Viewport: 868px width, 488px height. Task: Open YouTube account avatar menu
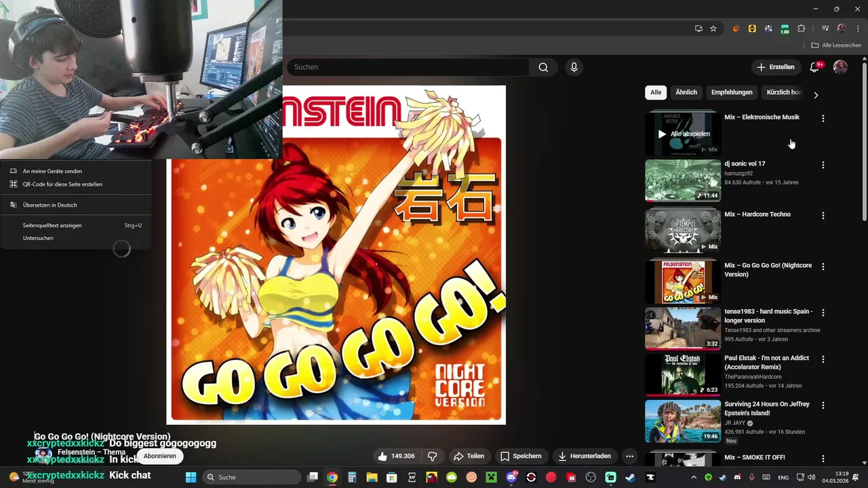(x=840, y=67)
